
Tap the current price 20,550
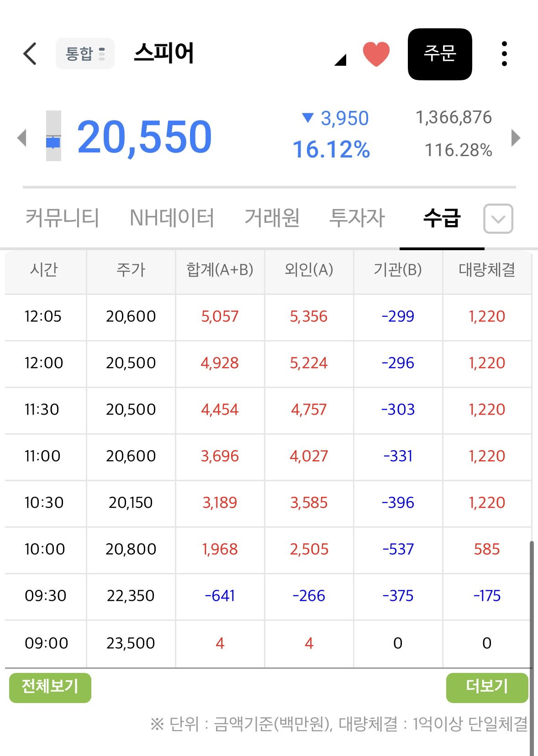tap(144, 136)
